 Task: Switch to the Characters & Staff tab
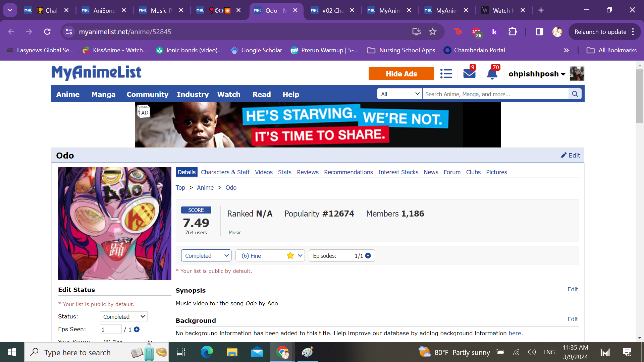coord(225,172)
